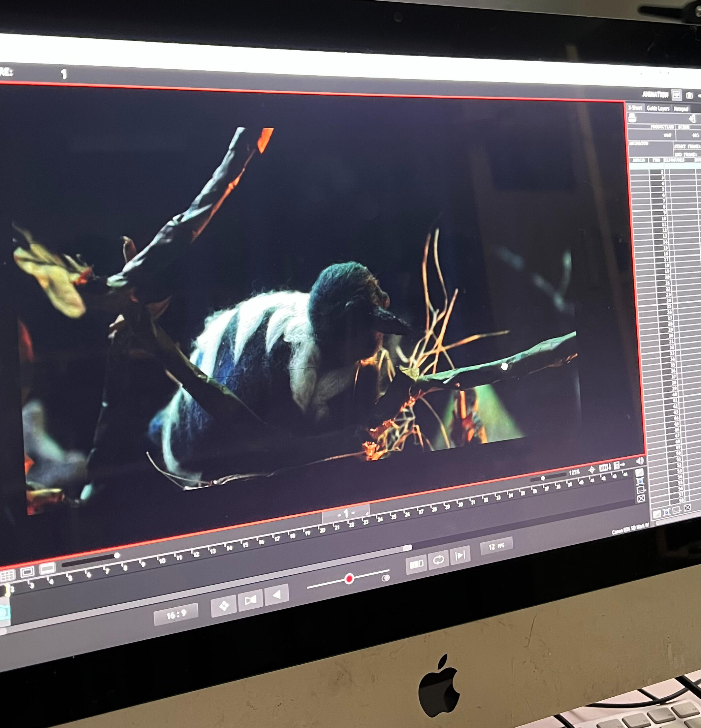Open the Animation workspace monitor icon
This screenshot has width=701, height=728.
pyautogui.click(x=676, y=95)
